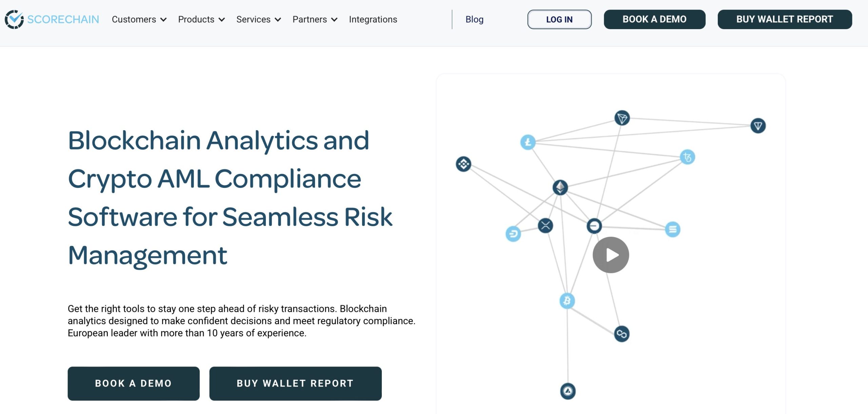Open the Partners dropdown menu
Viewport: 868px width, 414px height.
click(x=315, y=19)
